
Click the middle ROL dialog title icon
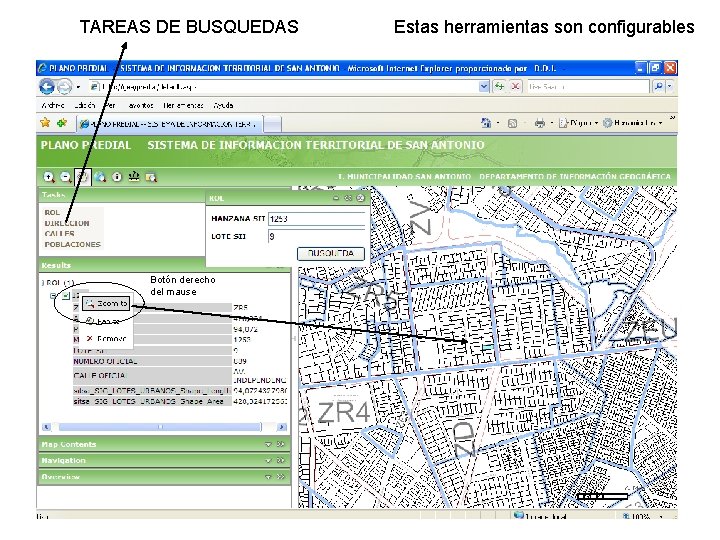tap(349, 198)
